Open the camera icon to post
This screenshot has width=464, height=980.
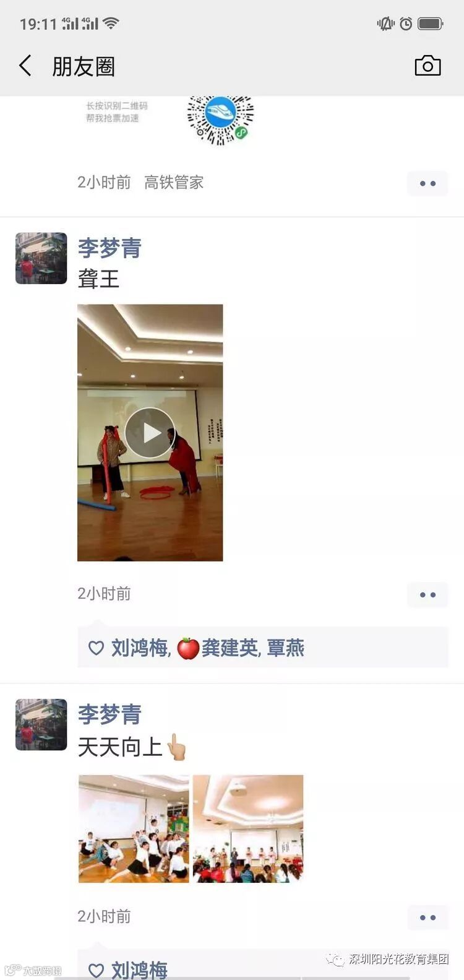[x=427, y=66]
